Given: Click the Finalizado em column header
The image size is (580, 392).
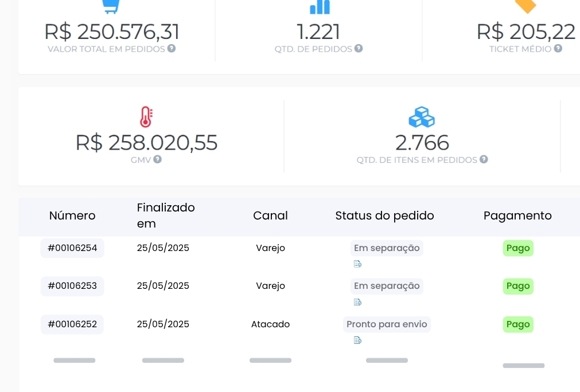Looking at the screenshot, I should 166,215.
